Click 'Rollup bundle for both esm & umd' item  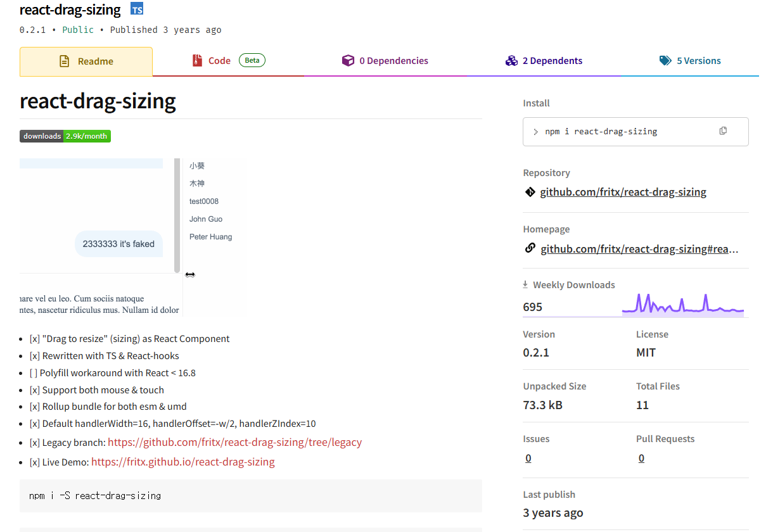(x=108, y=407)
